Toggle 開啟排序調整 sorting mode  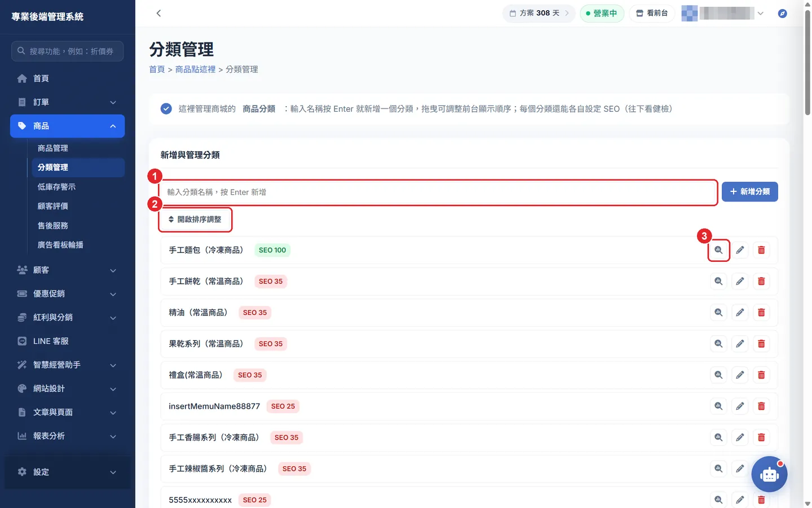pos(195,220)
